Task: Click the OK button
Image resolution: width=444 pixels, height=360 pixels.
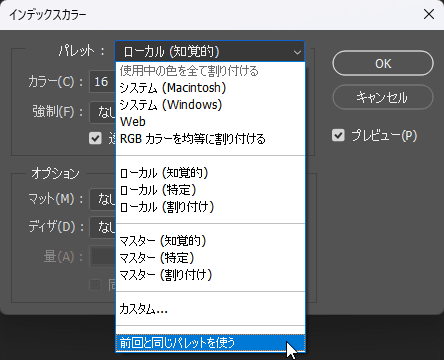Action: 383,63
